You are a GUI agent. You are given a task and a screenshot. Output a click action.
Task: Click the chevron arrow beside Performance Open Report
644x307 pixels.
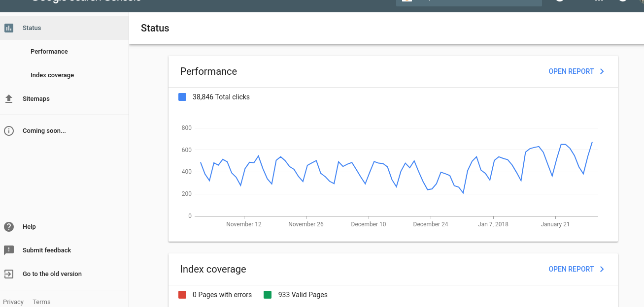[x=602, y=71]
